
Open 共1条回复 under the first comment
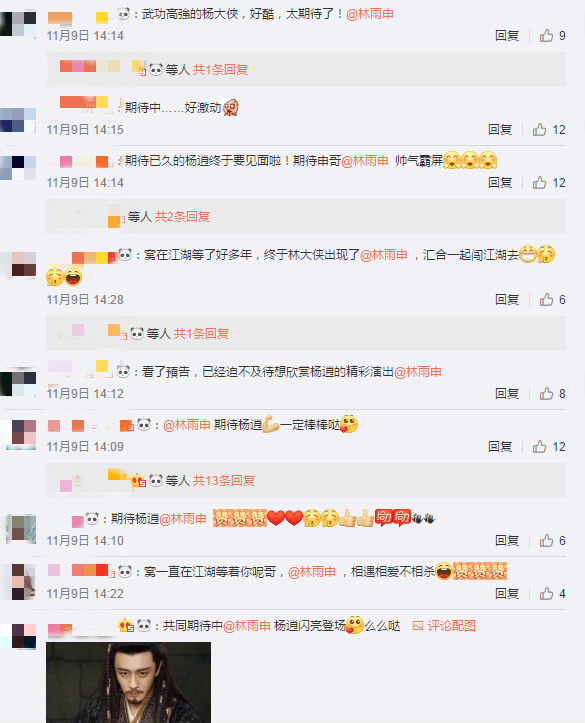[220, 70]
